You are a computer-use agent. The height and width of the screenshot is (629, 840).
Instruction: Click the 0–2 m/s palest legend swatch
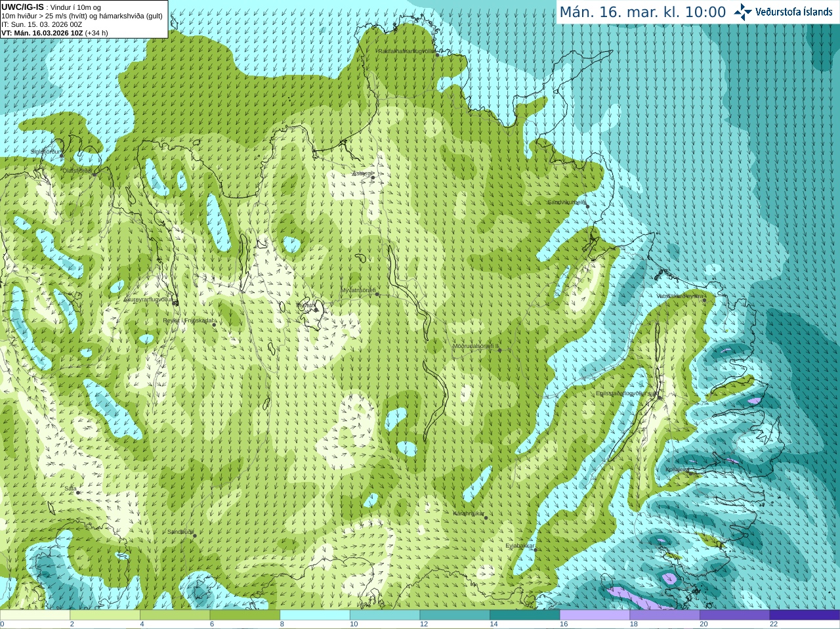click(35, 615)
